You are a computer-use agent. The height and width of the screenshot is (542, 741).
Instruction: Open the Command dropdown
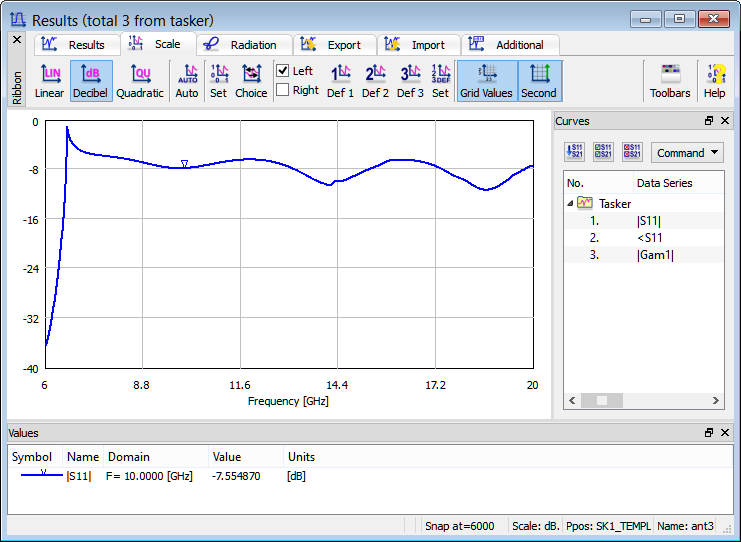[687, 153]
